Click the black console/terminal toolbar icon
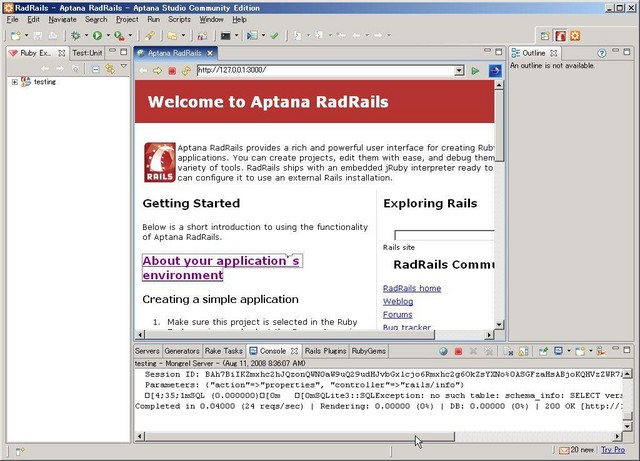640x461 pixels. [226, 36]
